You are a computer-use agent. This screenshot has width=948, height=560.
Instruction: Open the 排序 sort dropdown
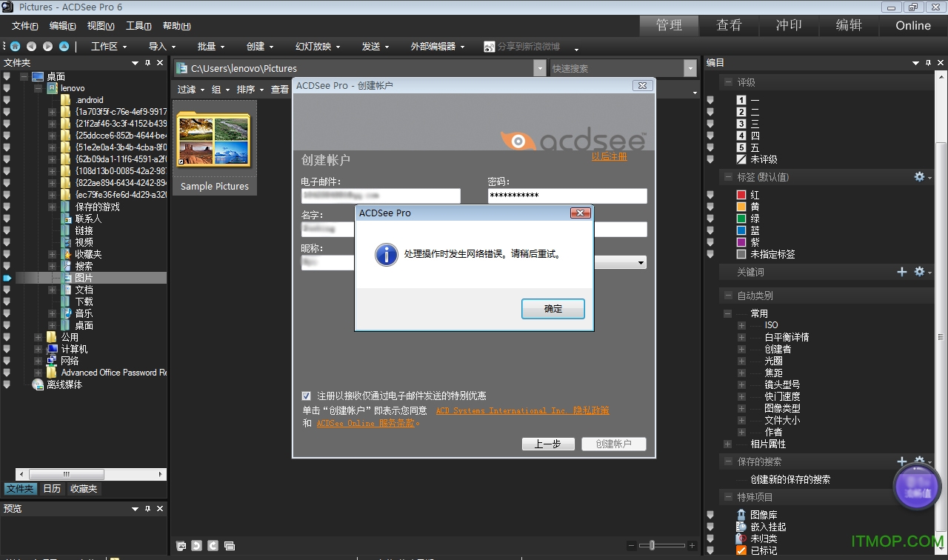coord(250,90)
